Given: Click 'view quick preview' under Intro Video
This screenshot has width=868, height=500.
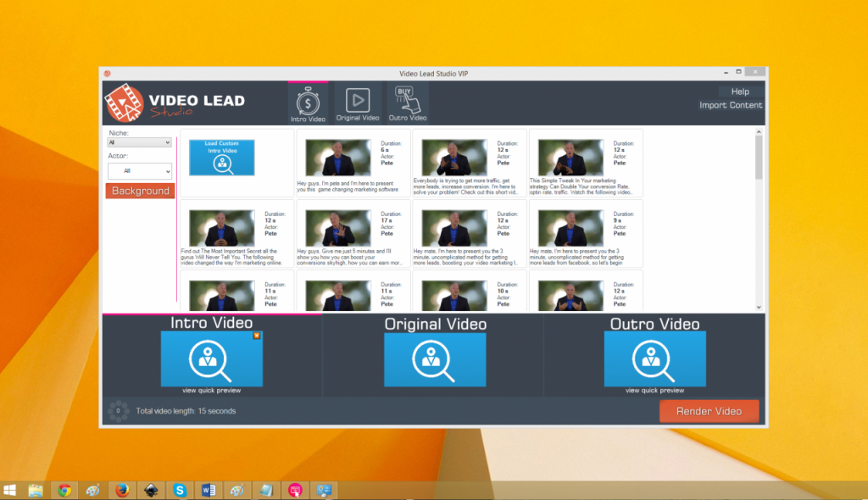Looking at the screenshot, I should click(211, 391).
